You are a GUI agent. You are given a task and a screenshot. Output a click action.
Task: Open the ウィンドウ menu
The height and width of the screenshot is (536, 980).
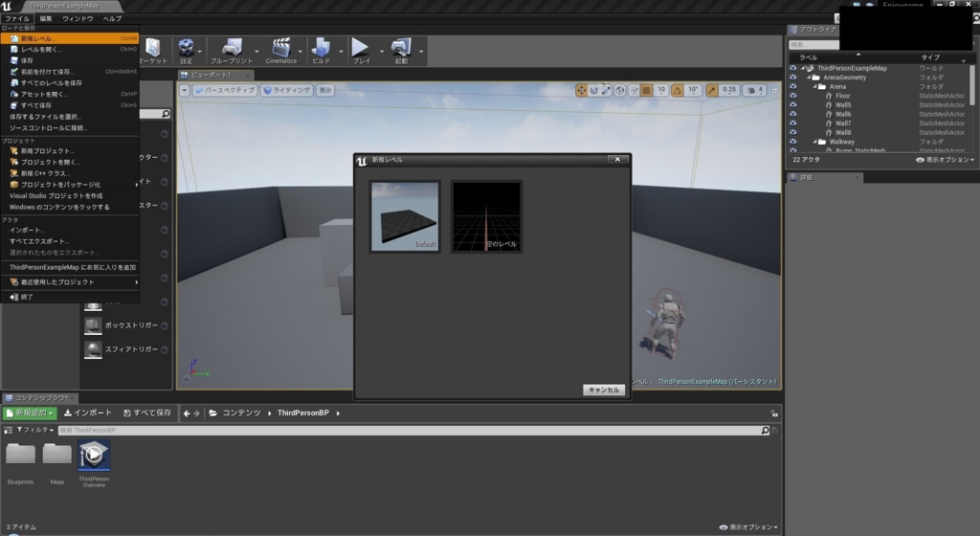[78, 19]
